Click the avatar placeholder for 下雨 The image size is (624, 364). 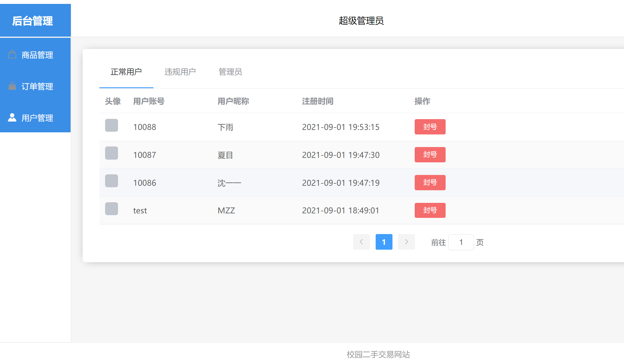(x=111, y=125)
